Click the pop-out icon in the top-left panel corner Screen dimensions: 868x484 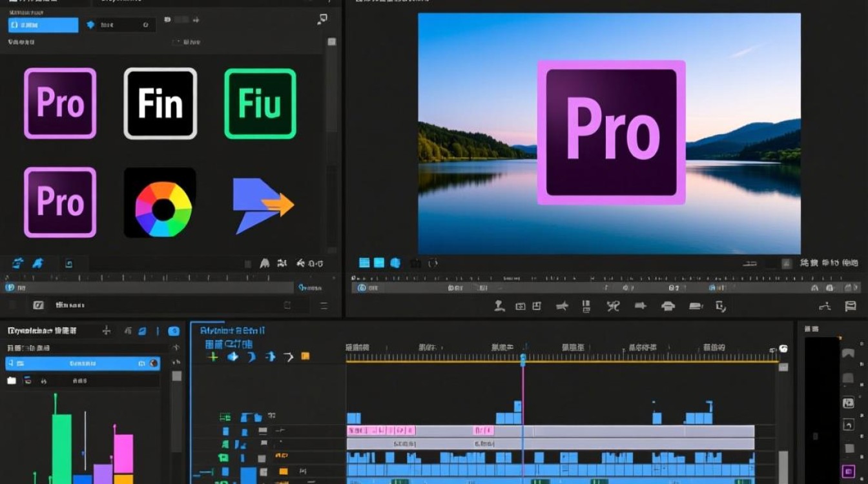(x=322, y=20)
